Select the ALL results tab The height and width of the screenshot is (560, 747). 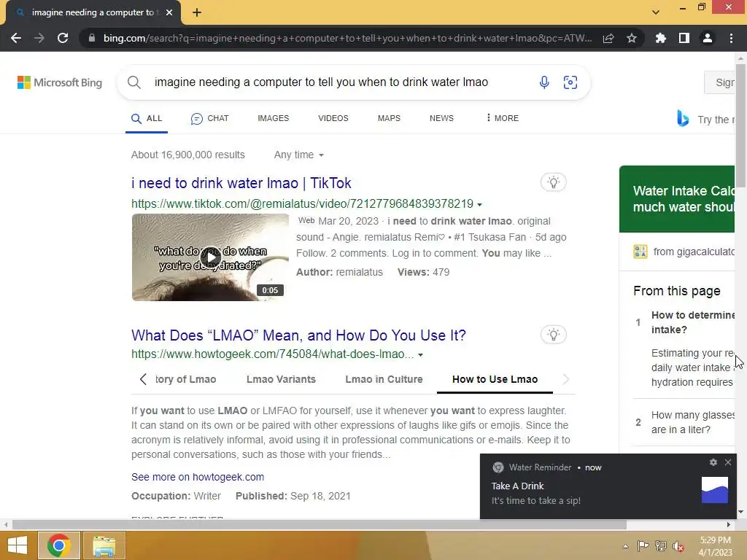tap(147, 119)
